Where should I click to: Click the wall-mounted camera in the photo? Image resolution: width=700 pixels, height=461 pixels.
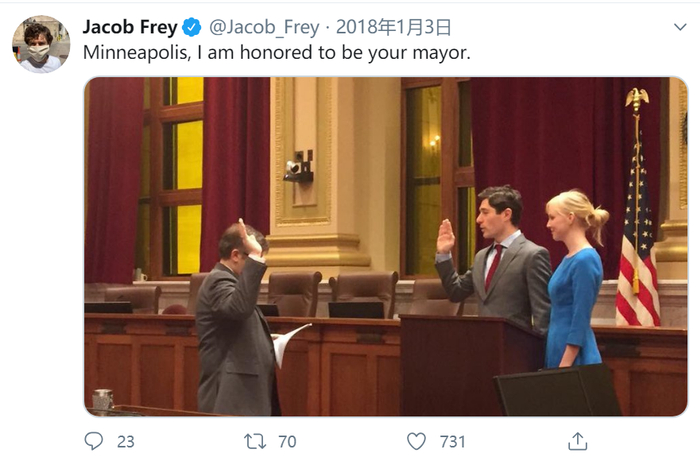point(299,166)
